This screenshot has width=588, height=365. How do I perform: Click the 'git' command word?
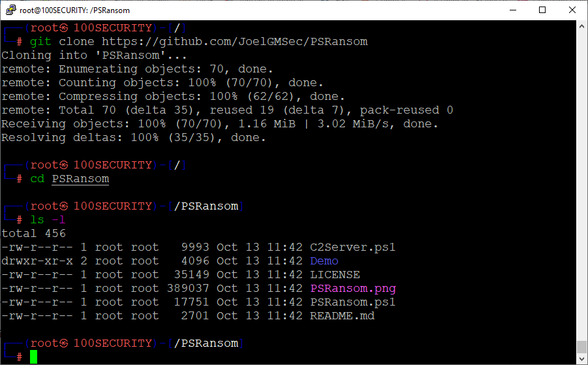40,42
